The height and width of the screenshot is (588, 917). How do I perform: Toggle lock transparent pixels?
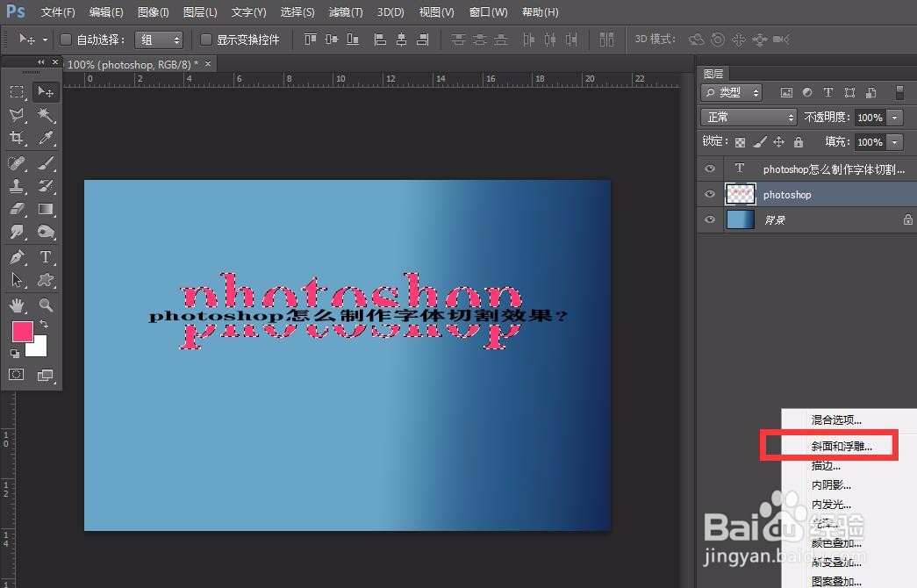point(740,142)
